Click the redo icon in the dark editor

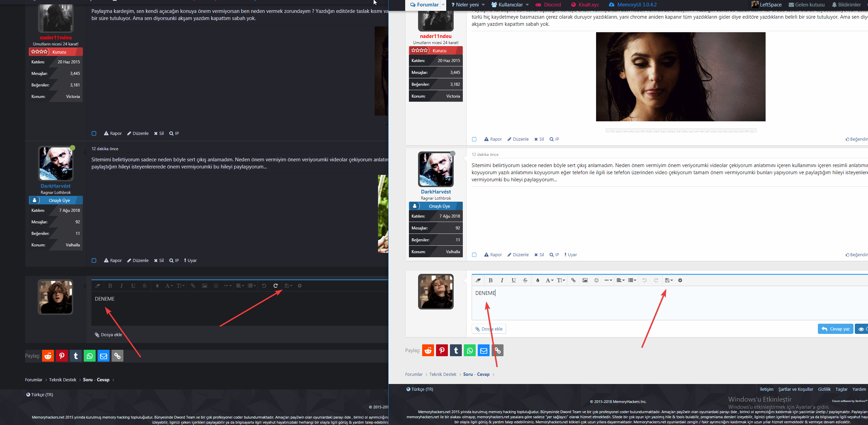point(276,286)
